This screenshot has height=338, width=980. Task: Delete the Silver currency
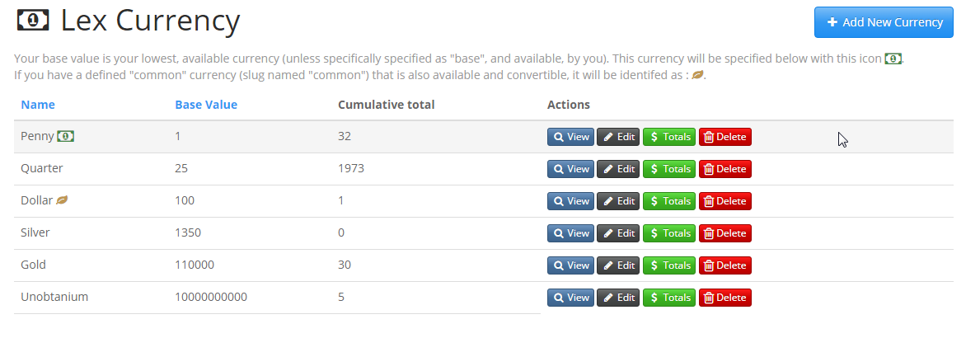coord(725,233)
